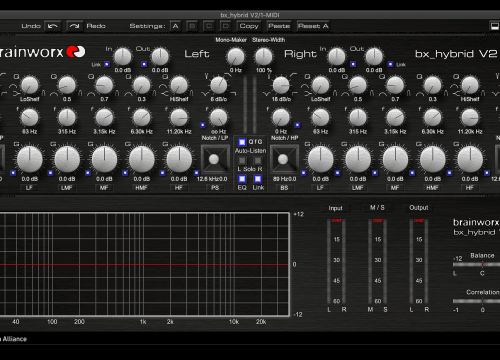Click the BS label button

tap(284, 188)
